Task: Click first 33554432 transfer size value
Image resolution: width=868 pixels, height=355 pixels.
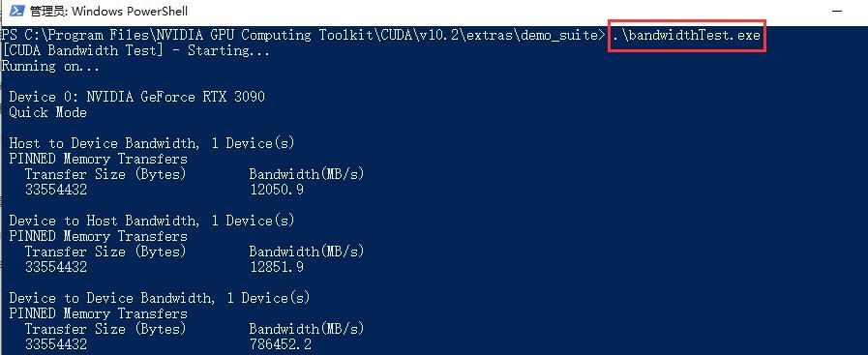Action: (x=56, y=191)
